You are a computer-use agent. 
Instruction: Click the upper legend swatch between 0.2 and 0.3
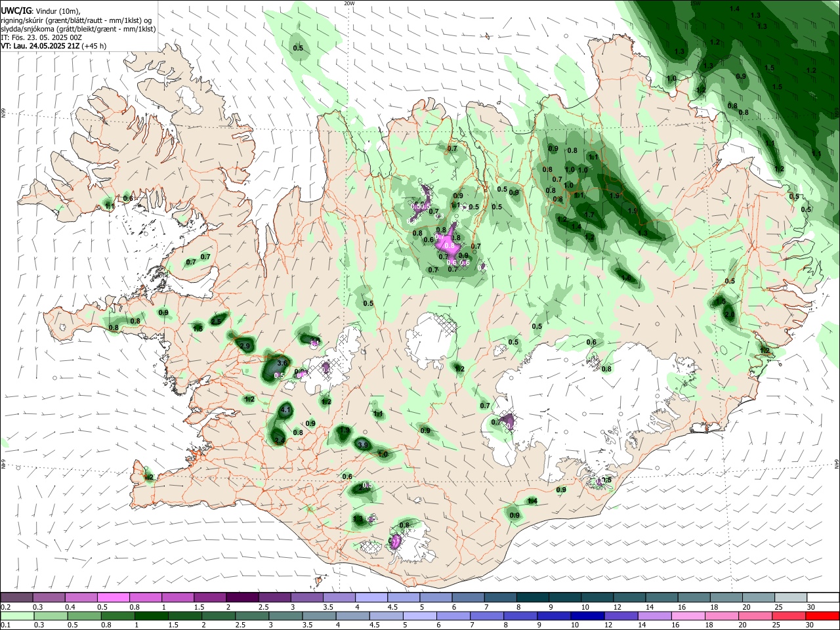16,597
